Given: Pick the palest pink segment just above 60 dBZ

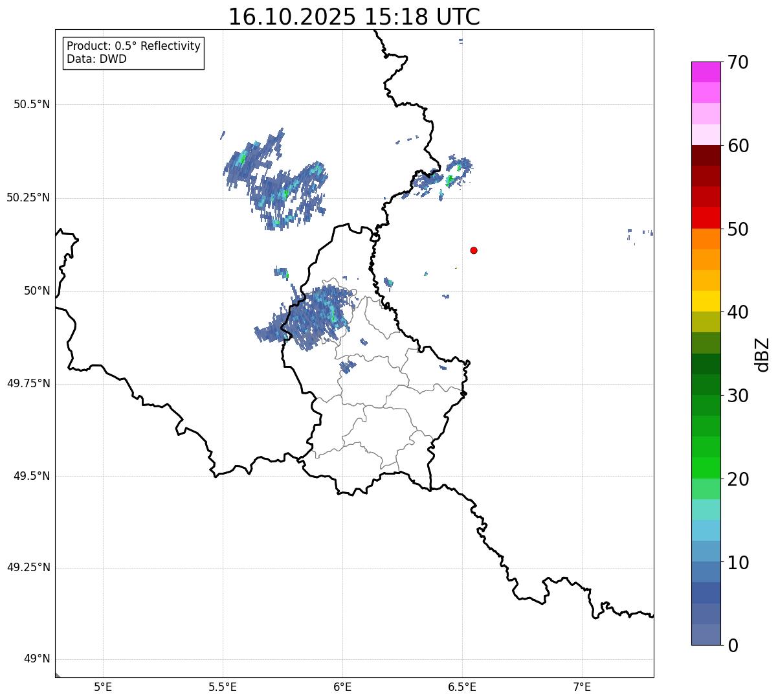Looking at the screenshot, I should (706, 135).
